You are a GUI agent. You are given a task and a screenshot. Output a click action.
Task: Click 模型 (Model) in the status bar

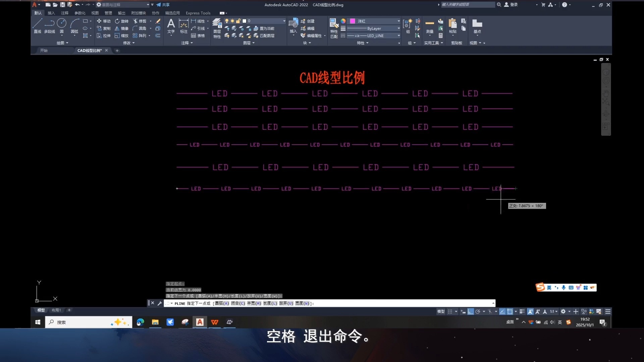[x=440, y=311]
